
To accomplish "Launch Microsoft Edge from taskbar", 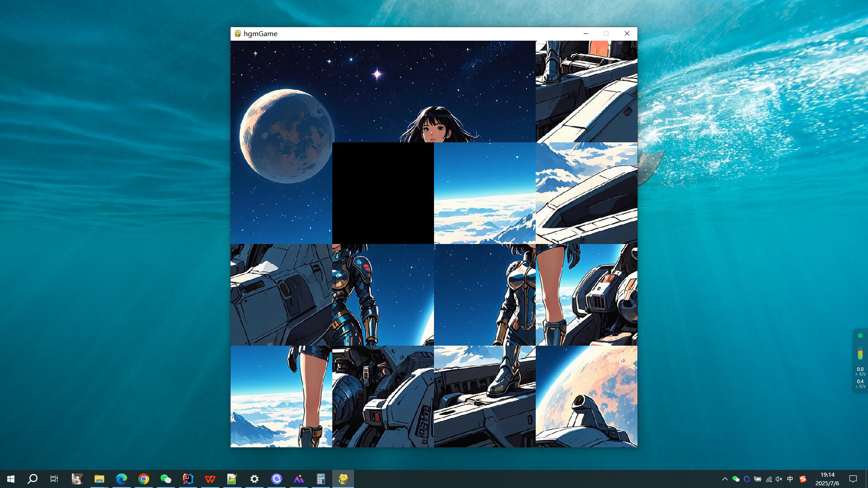I will [122, 479].
